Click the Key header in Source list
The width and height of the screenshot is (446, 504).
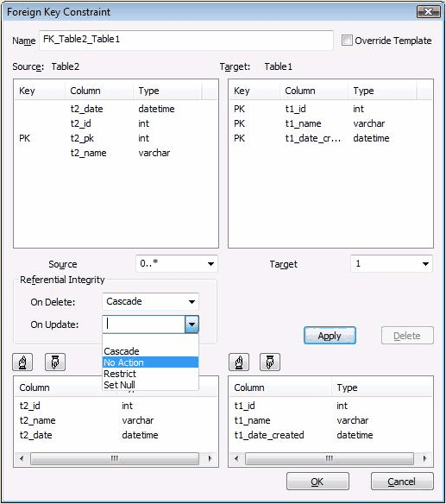click(40, 91)
